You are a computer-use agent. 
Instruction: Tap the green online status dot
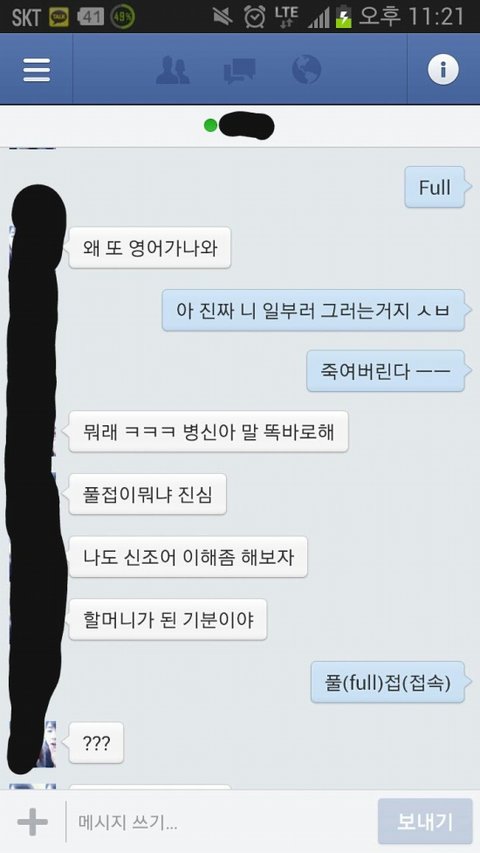pyautogui.click(x=210, y=126)
